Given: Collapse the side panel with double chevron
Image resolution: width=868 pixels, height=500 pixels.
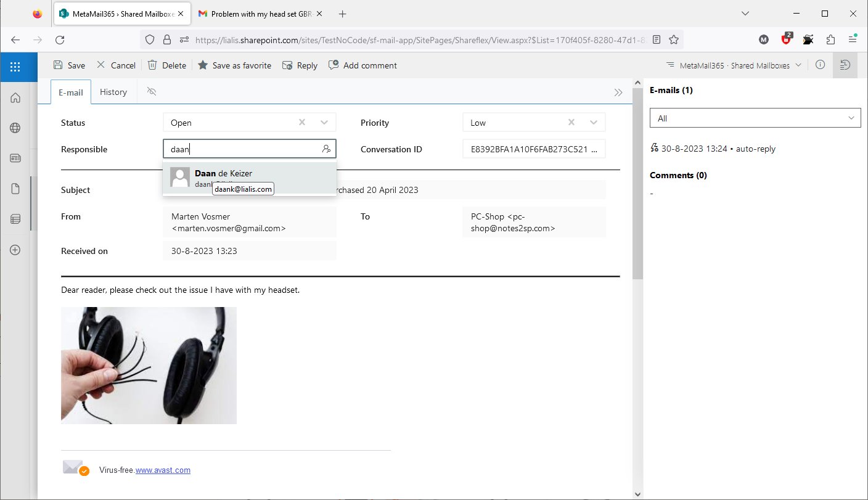Looking at the screenshot, I should (618, 92).
